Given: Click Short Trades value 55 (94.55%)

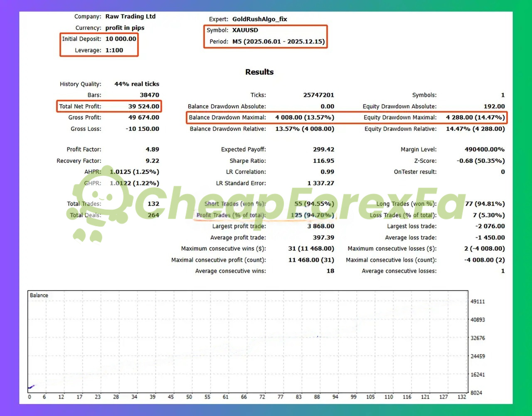Looking at the screenshot, I should tap(314, 204).
